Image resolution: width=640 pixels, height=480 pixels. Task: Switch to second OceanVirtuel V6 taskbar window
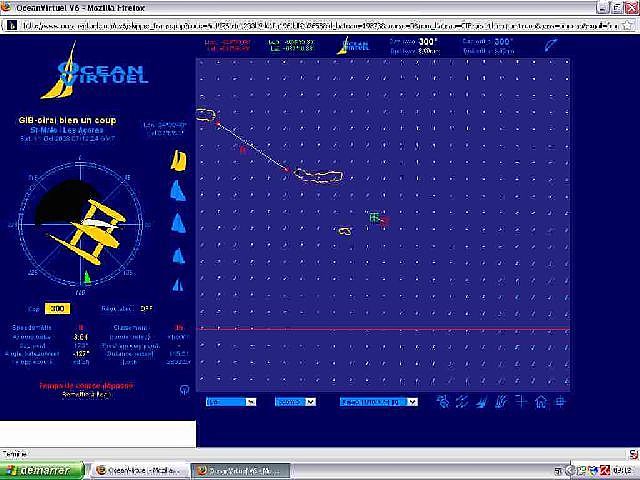[x=238, y=469]
